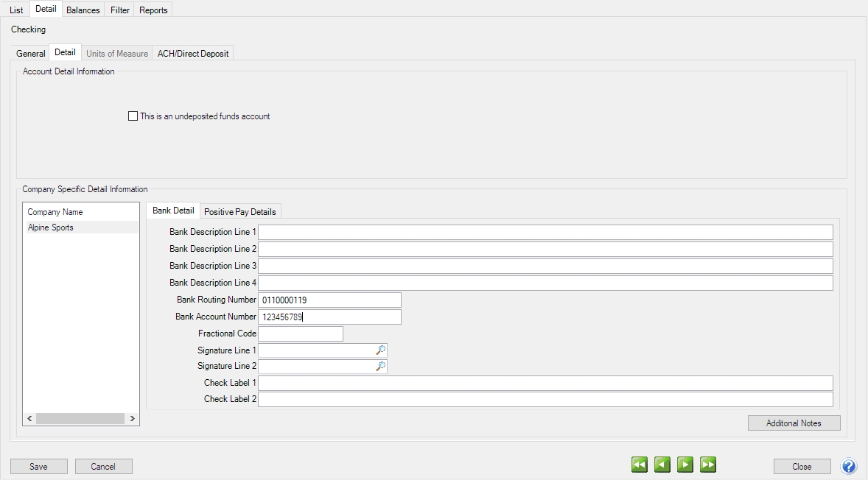
Task: Go to next record green arrow
Action: tap(685, 465)
